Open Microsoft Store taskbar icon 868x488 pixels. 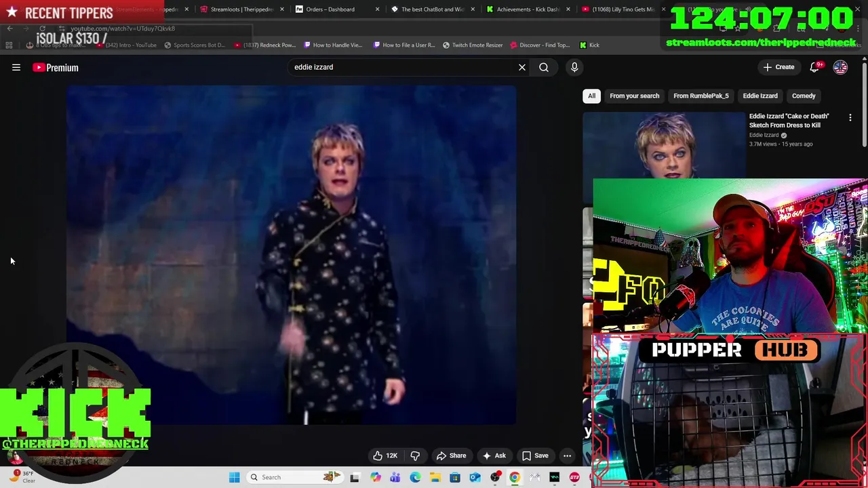[x=455, y=477]
